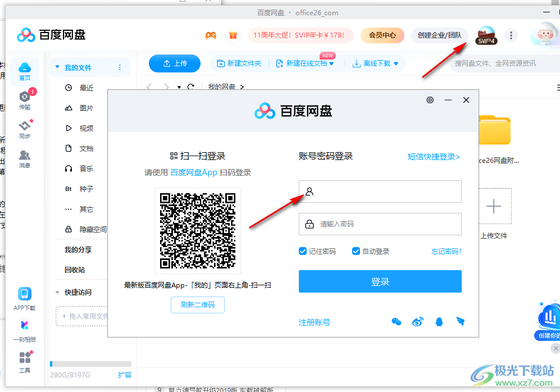The height and width of the screenshot is (392, 560).
Task: Click the user avatar in top right
Action: click(545, 34)
